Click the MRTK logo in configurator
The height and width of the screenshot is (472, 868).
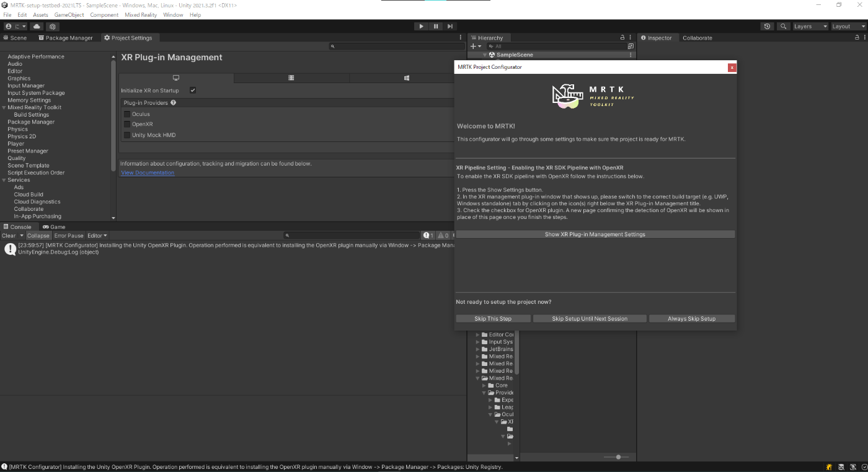coord(594,96)
